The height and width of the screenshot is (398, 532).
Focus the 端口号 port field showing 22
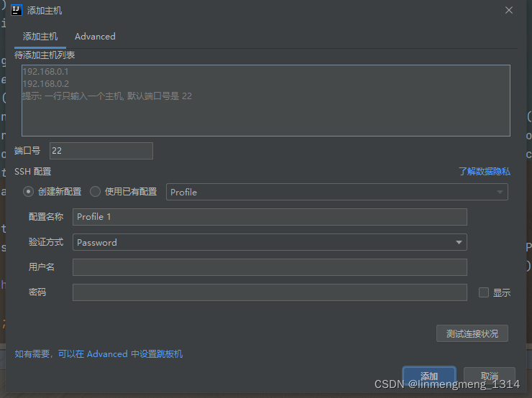point(101,151)
